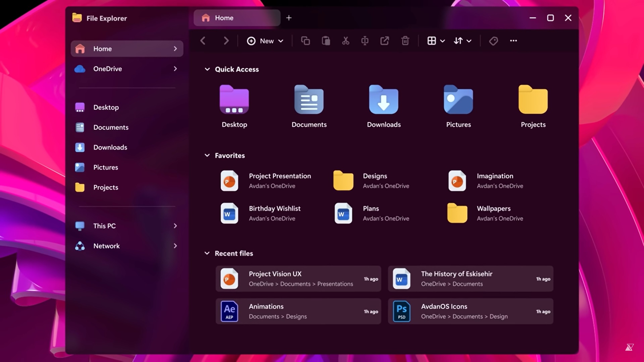644x362 pixels.
Task: Open the sort order dropdown
Action: tap(462, 41)
